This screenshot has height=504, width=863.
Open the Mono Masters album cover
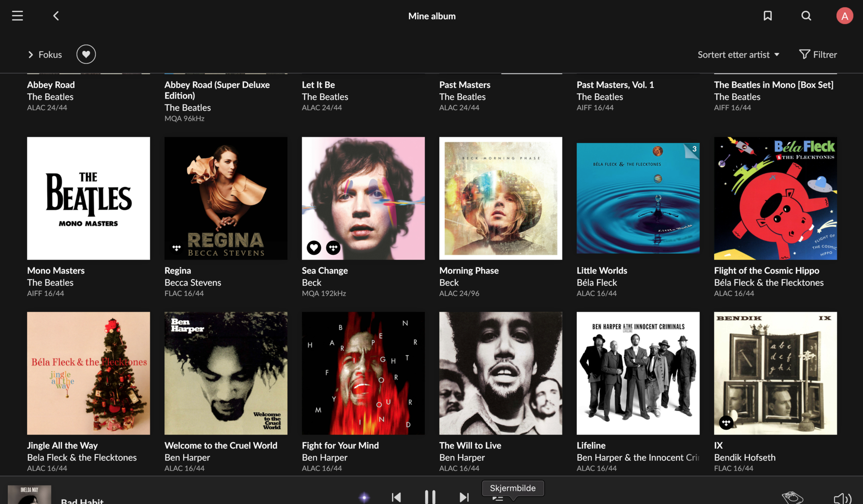pyautogui.click(x=89, y=198)
